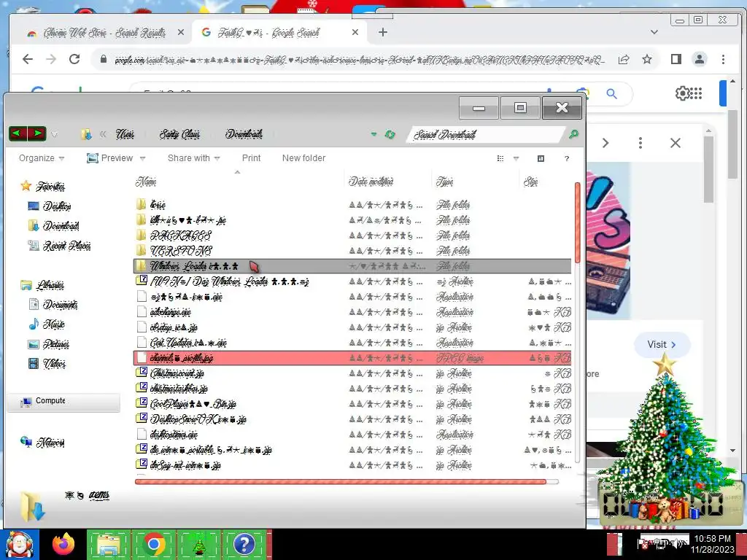
Task: Click Chrome's back arrow button
Action: (28, 59)
